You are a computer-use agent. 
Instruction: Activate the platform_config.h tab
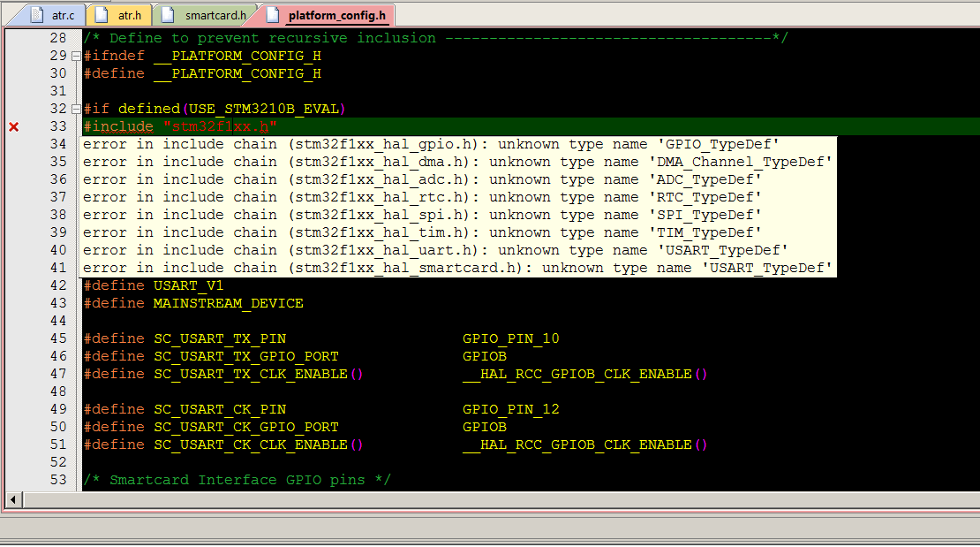[x=327, y=15]
